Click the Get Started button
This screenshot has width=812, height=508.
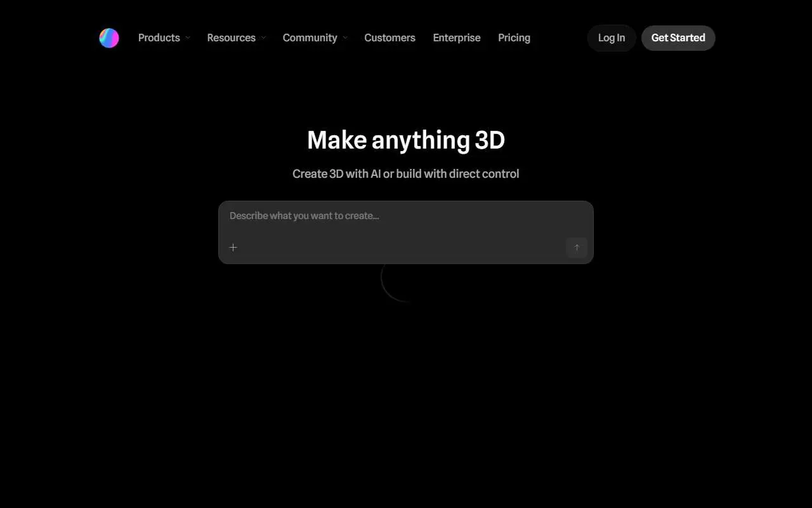coord(678,38)
